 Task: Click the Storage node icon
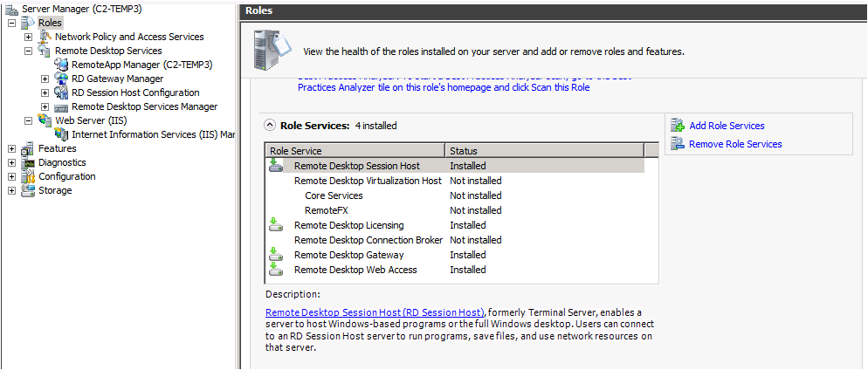[28, 190]
